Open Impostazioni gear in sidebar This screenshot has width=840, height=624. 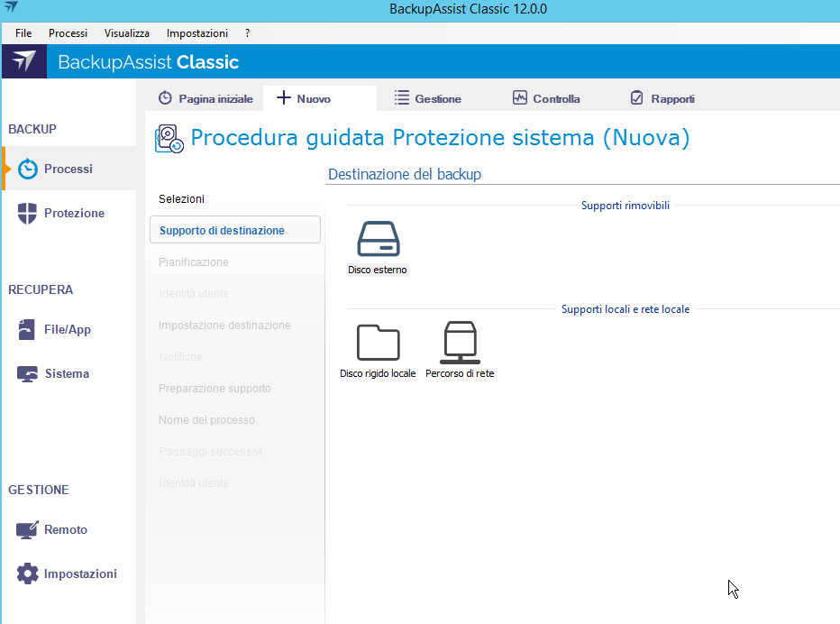(x=79, y=574)
